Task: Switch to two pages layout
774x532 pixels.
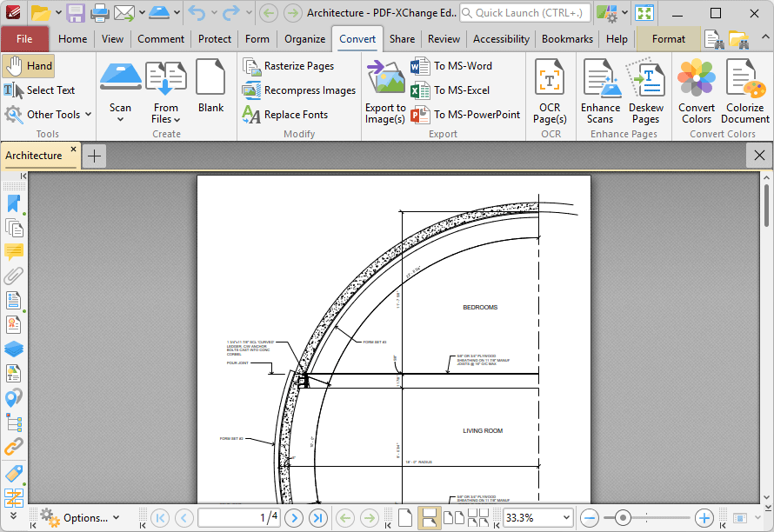Action: coord(454,518)
